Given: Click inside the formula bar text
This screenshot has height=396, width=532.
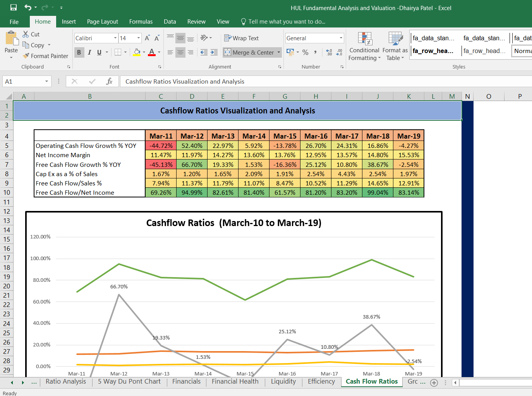Looking at the screenshot, I should pos(185,81).
